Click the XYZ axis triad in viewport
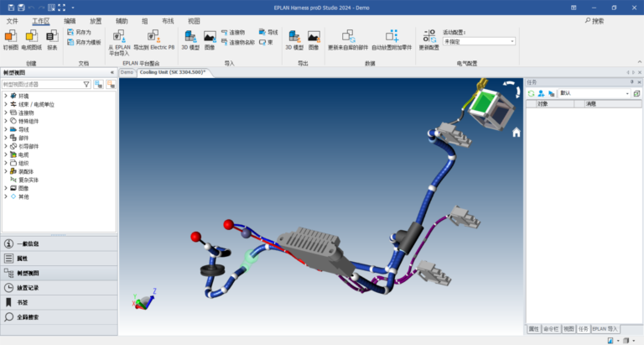 coord(144,300)
